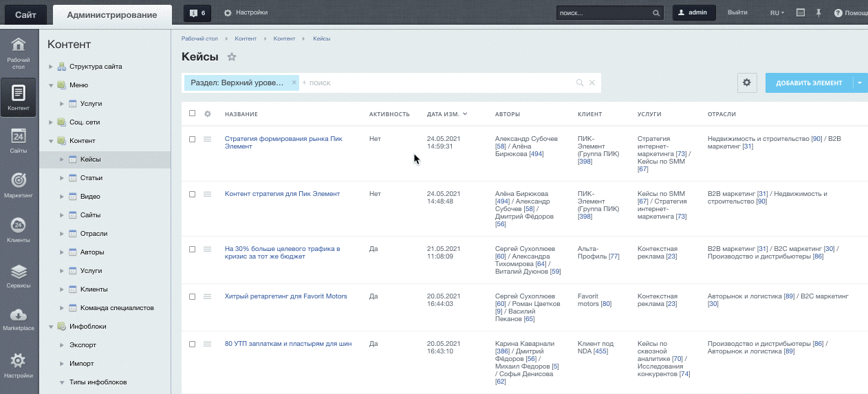Check the row 80 УТП заплаткам и пластырям
The image size is (868, 394).
pos(193,344)
